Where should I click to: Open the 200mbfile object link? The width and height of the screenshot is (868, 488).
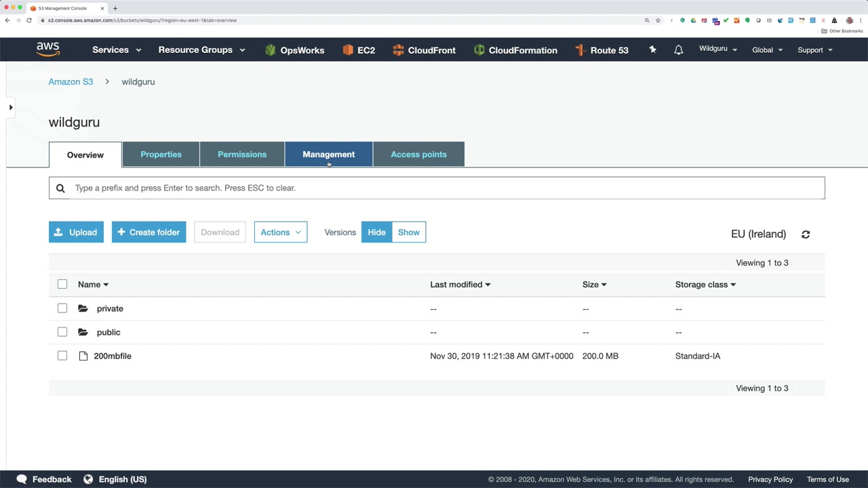click(113, 356)
